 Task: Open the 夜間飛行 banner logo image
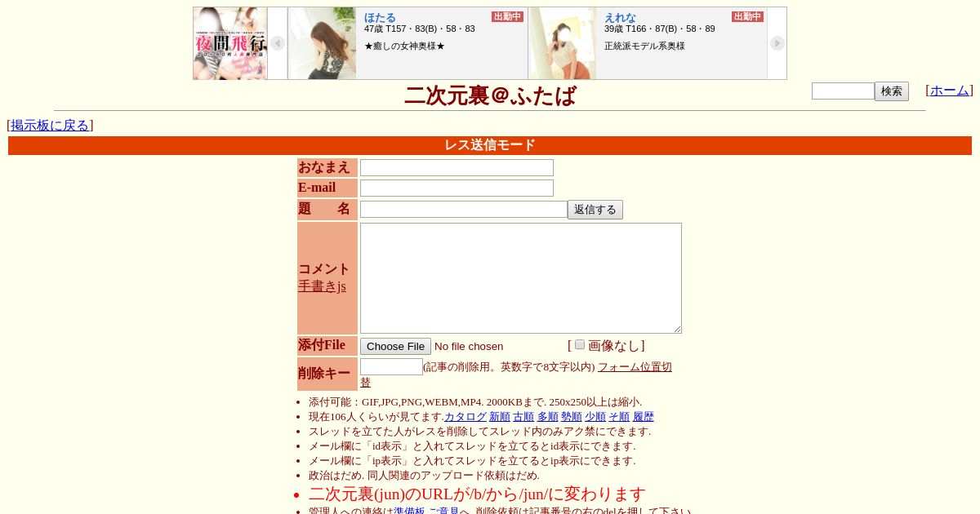tap(230, 43)
